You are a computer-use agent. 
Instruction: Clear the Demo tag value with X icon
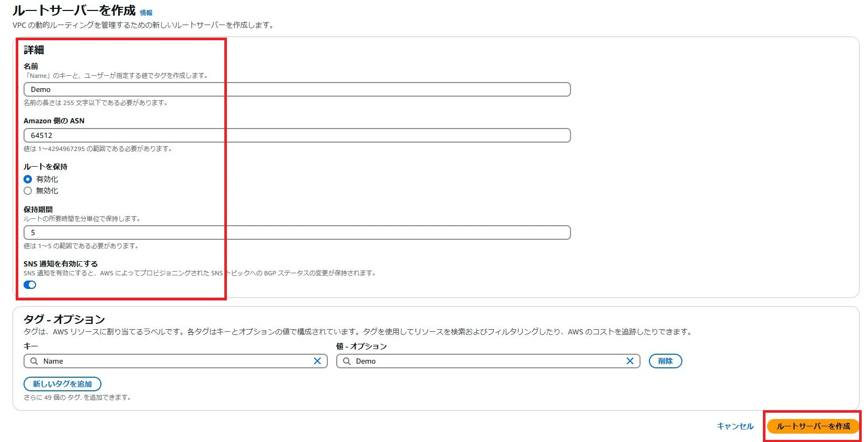[630, 361]
